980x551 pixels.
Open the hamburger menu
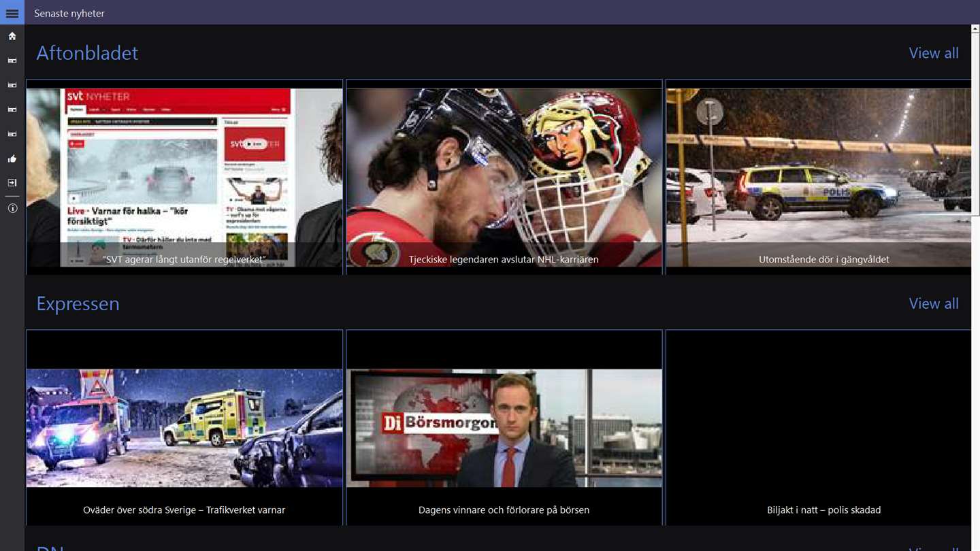pos(12,13)
